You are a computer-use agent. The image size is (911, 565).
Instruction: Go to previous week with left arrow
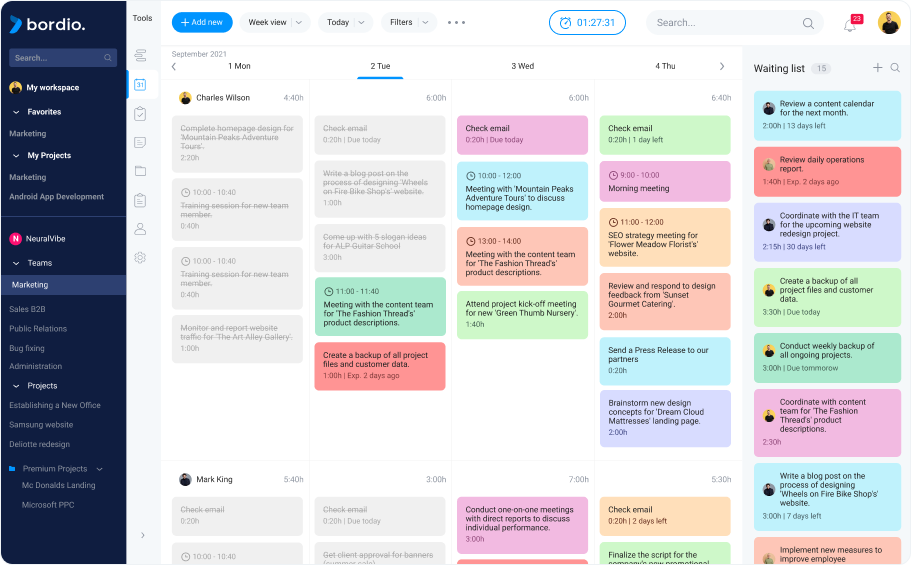(x=174, y=66)
